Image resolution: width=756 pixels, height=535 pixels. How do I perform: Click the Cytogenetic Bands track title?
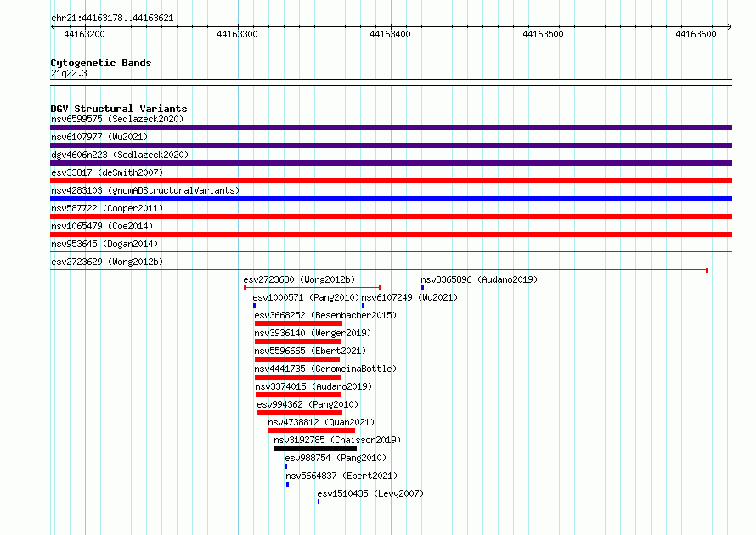coord(101,63)
